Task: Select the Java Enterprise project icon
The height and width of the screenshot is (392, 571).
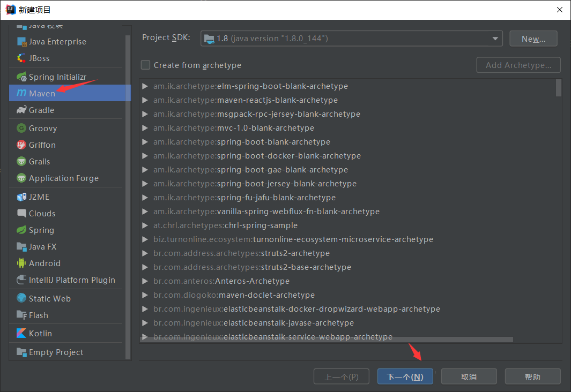Action: 21,42
